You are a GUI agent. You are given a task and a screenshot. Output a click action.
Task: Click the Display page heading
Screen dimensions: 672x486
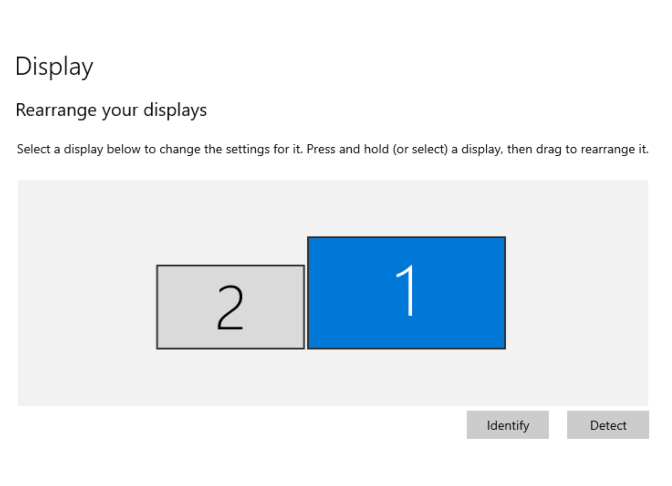[x=54, y=67]
